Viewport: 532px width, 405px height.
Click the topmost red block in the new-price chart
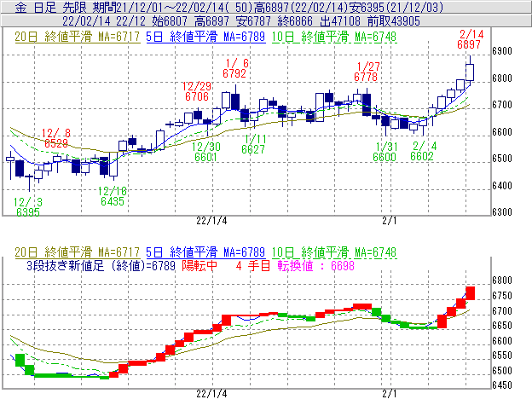click(471, 293)
